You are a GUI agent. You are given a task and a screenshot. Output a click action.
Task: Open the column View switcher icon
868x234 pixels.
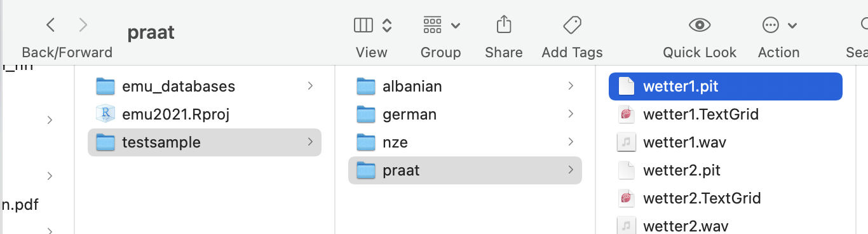363,25
